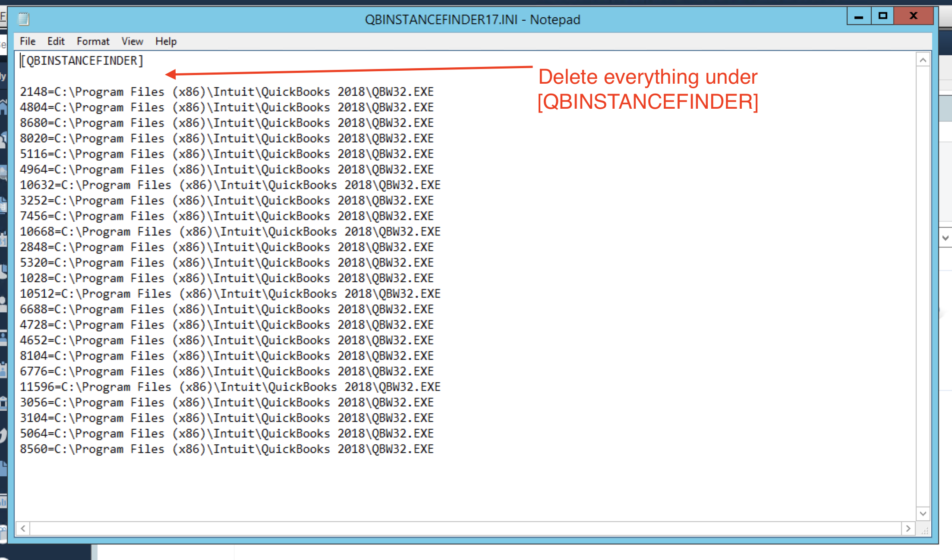Click the line starting with 1028=
This screenshot has height=560, width=952.
pyautogui.click(x=227, y=278)
